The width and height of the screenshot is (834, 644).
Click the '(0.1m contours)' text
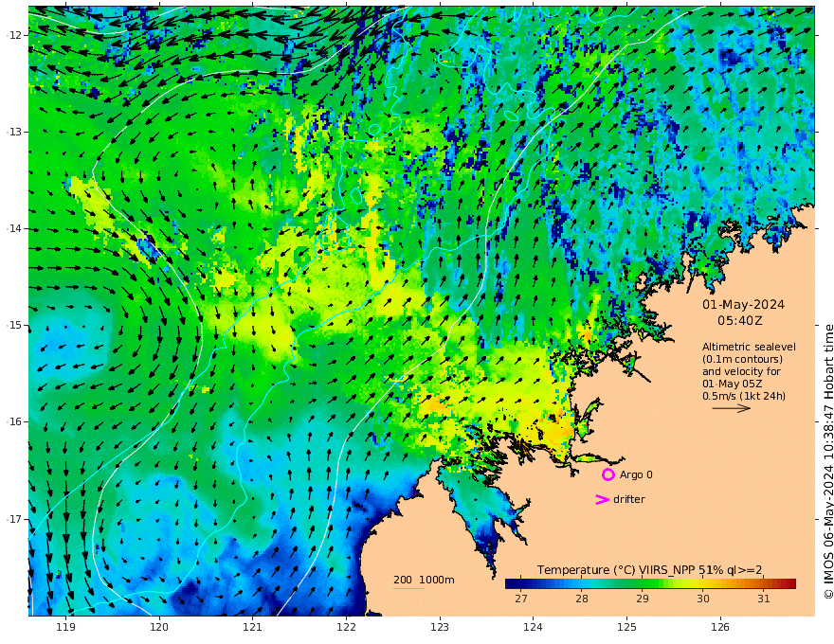(742, 359)
